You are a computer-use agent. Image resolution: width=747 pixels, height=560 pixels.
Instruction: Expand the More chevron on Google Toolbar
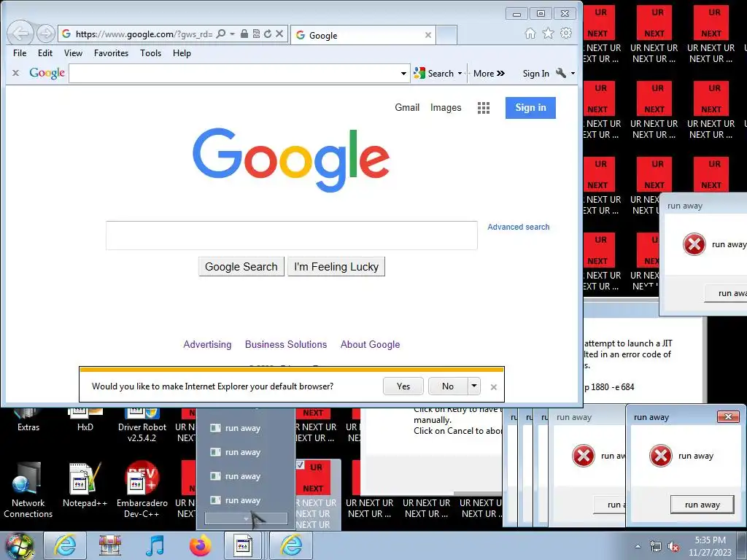tap(500, 74)
